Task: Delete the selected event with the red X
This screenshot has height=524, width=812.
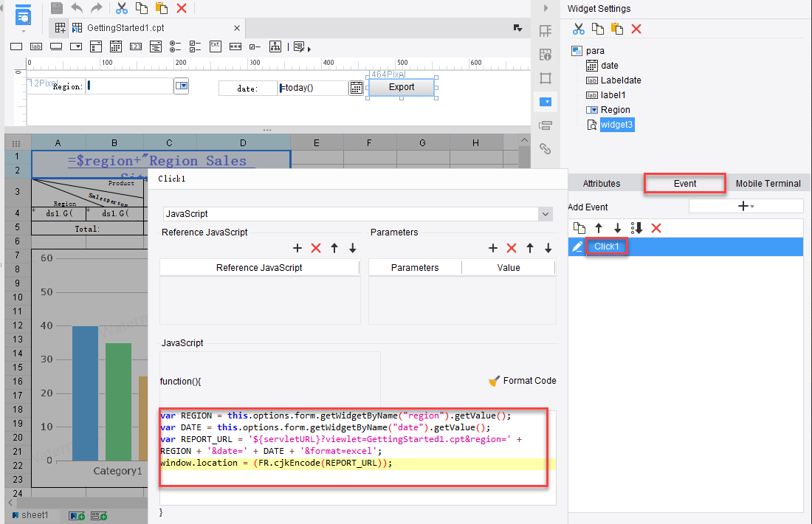Action: coord(656,228)
